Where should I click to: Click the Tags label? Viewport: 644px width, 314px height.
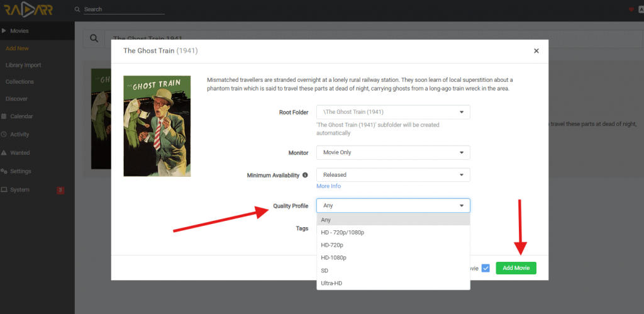click(x=302, y=228)
